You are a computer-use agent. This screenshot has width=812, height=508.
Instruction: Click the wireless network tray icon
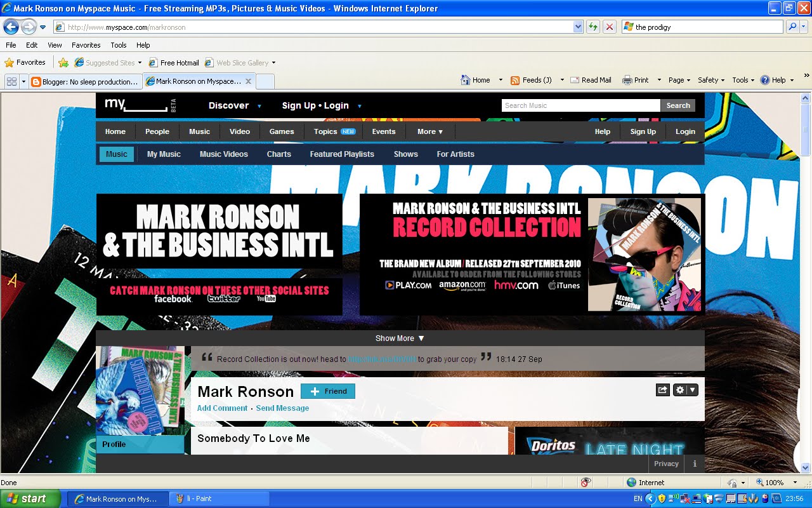[674, 498]
